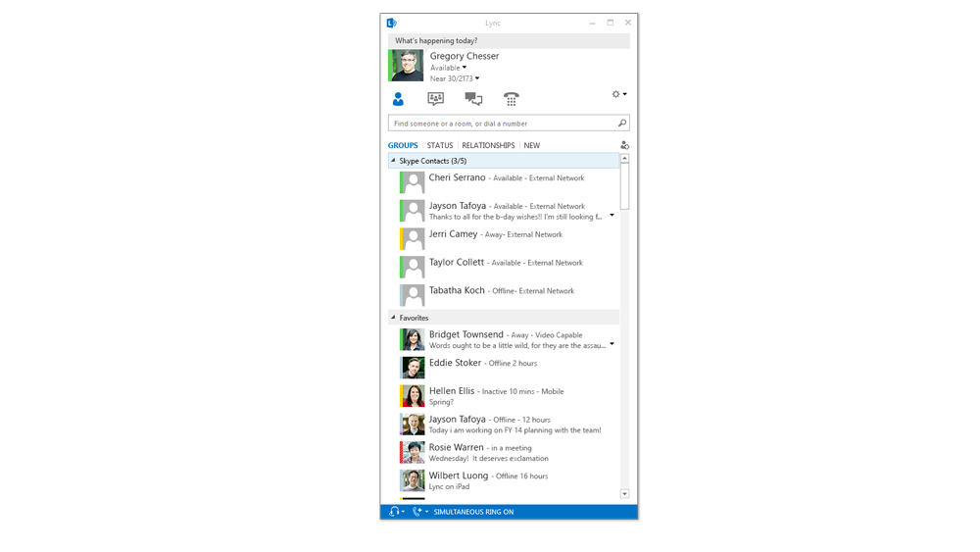Open the Chat Rooms view icon

(x=436, y=99)
